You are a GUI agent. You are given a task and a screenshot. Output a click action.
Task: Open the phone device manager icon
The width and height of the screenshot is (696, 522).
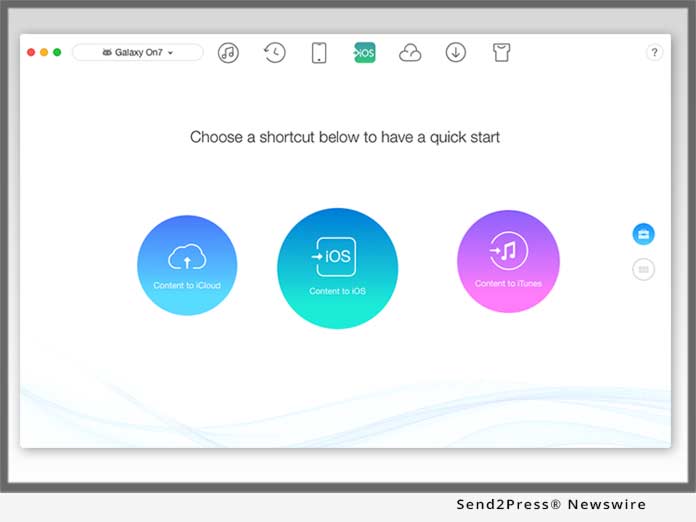pos(319,53)
